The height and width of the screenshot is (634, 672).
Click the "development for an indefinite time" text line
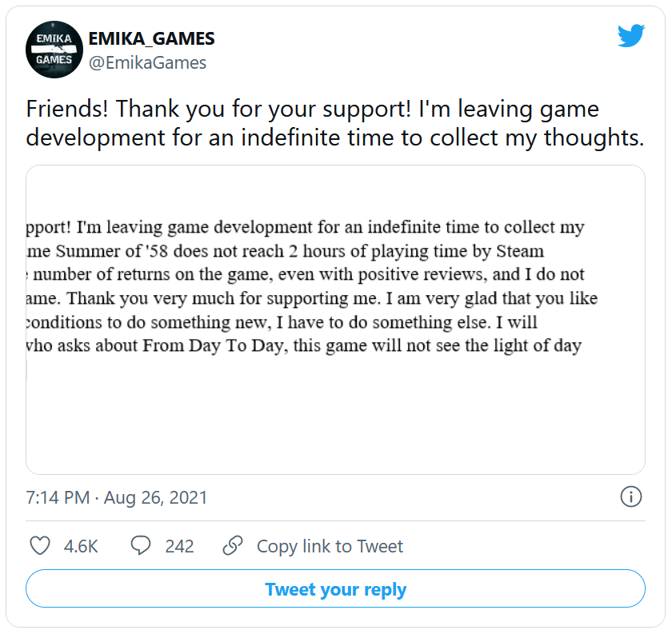click(335, 137)
